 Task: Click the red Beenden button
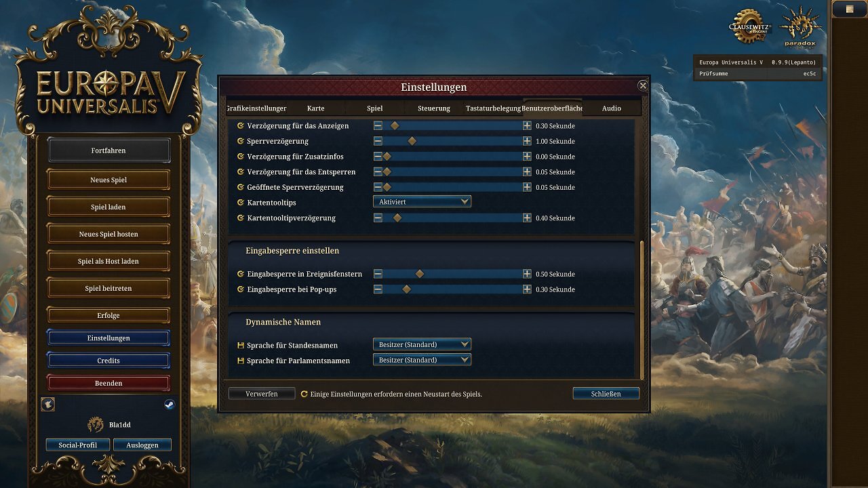pos(108,383)
